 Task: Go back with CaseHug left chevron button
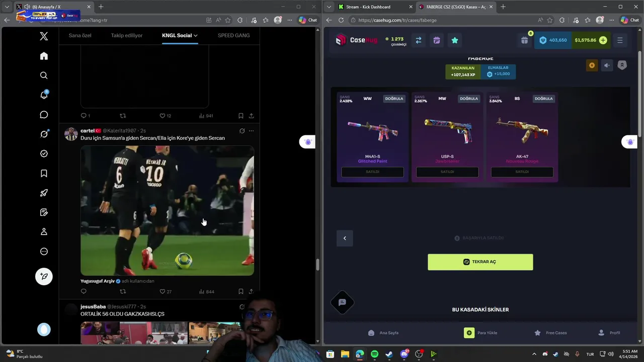[x=345, y=238]
